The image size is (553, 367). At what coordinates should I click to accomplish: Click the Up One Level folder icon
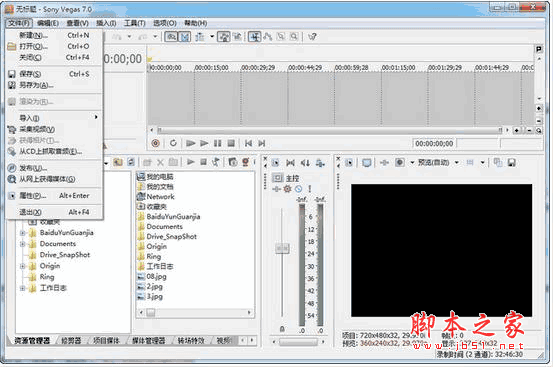click(x=117, y=162)
